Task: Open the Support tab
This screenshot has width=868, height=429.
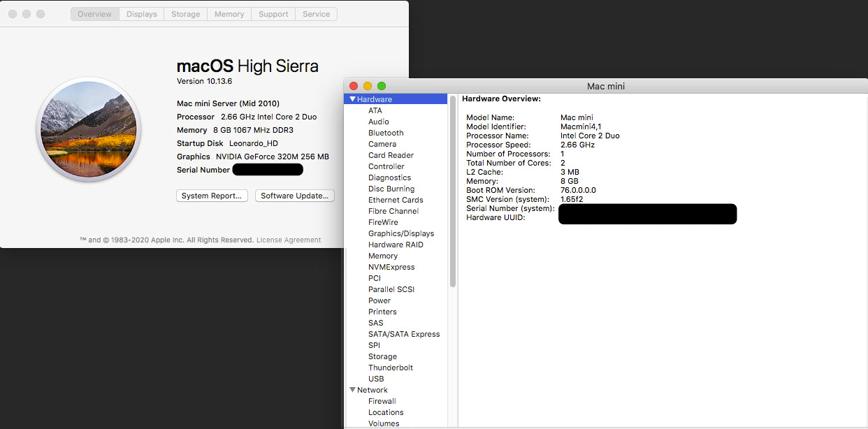Action: pos(273,14)
